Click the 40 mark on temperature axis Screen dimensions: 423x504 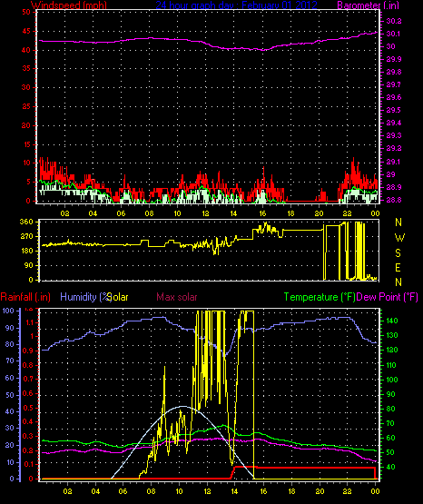coord(390,467)
